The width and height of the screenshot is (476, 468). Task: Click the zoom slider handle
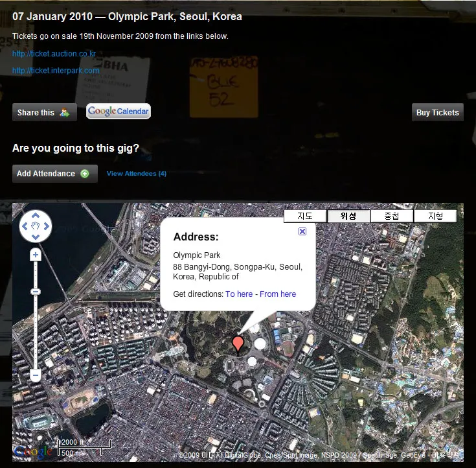click(x=36, y=292)
